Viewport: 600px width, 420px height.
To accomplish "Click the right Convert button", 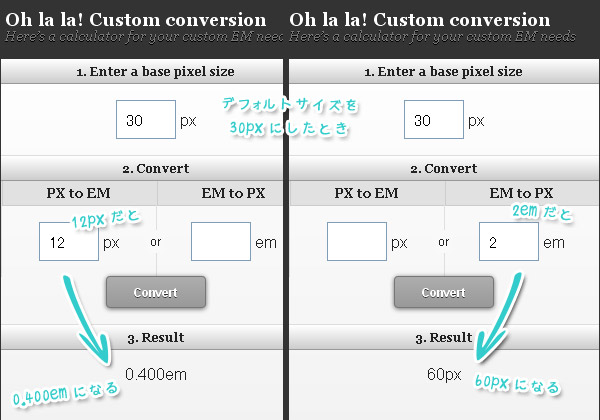I will (444, 292).
